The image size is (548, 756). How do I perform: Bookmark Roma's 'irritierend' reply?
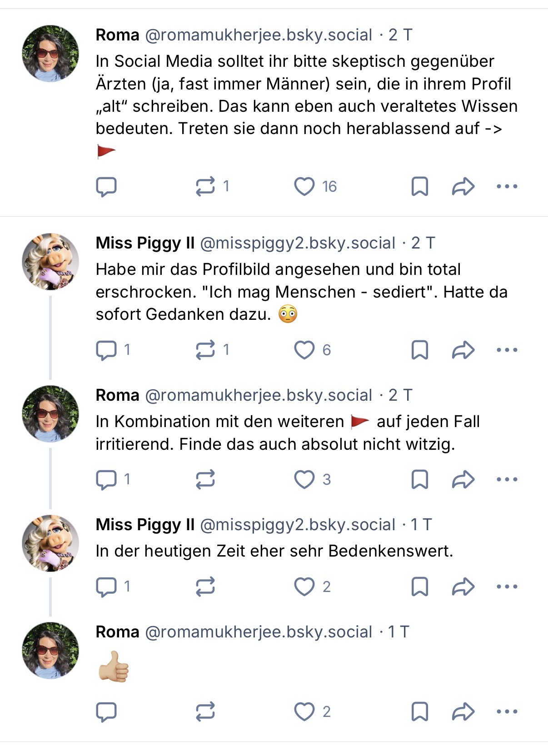click(419, 479)
